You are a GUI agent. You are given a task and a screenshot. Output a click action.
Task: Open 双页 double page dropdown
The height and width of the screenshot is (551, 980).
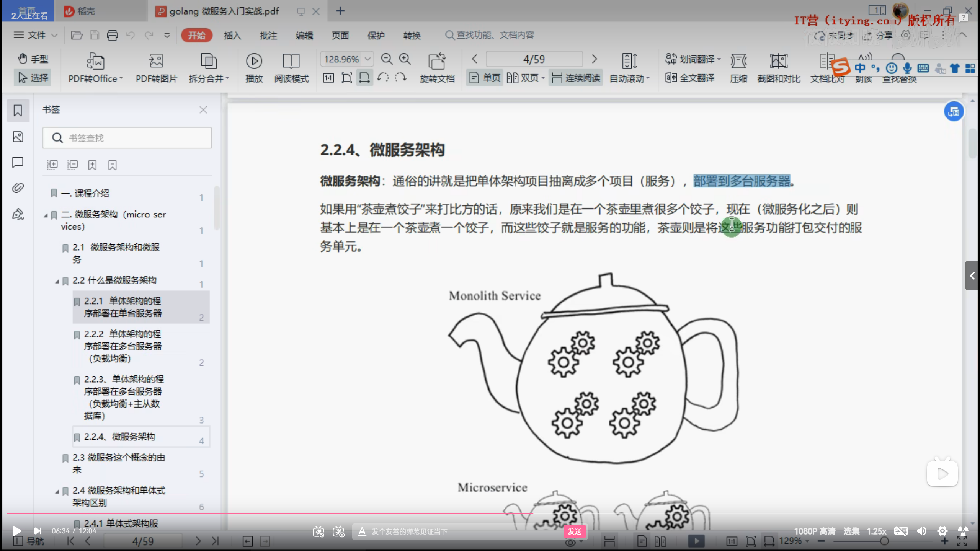click(x=526, y=78)
